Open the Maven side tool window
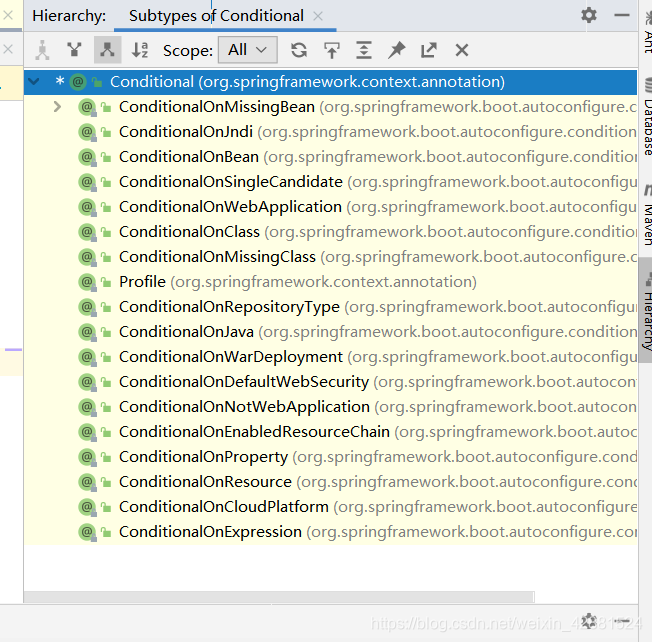This screenshot has width=652, height=642. click(x=647, y=215)
